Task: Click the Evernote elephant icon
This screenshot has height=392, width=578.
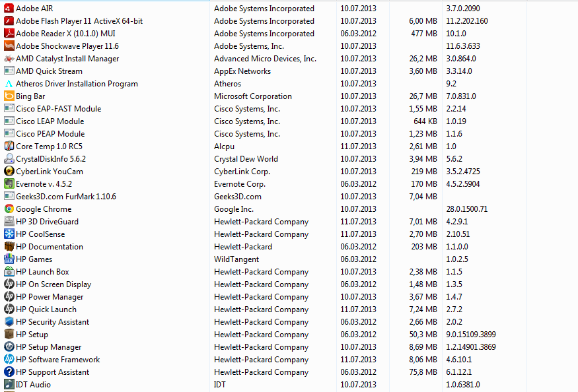Action: click(x=9, y=184)
